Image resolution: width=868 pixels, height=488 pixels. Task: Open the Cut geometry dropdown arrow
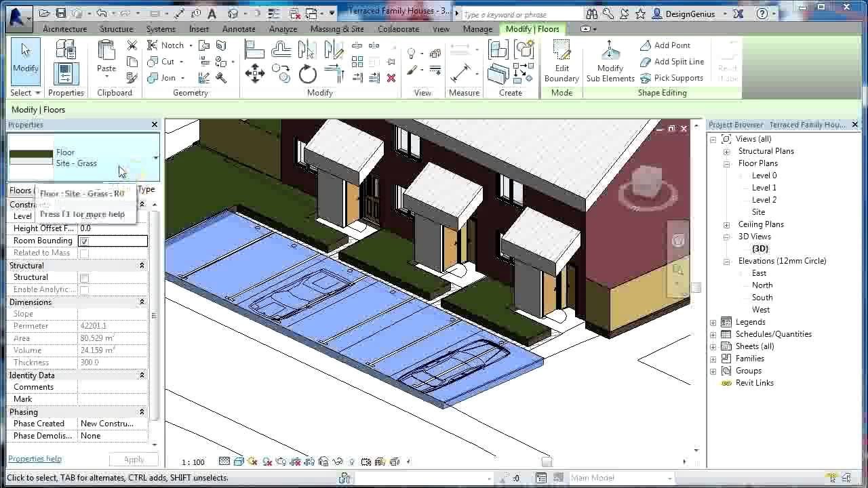[182, 62]
